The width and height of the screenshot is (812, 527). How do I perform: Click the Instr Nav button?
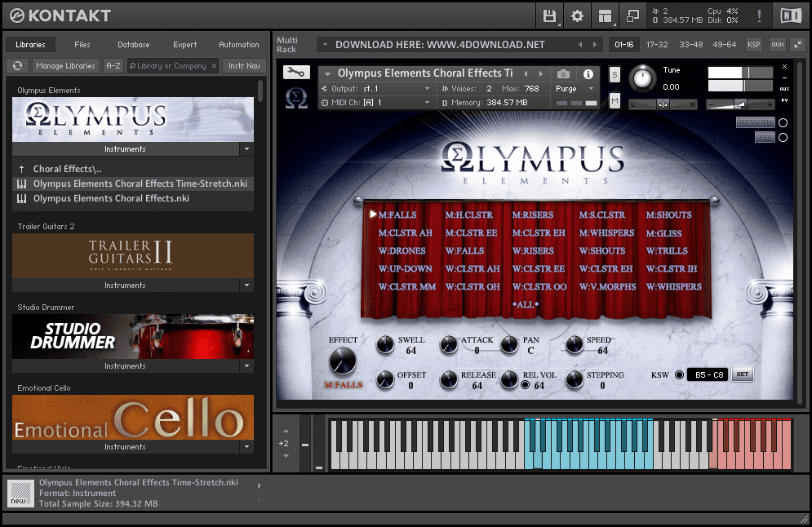click(x=245, y=66)
